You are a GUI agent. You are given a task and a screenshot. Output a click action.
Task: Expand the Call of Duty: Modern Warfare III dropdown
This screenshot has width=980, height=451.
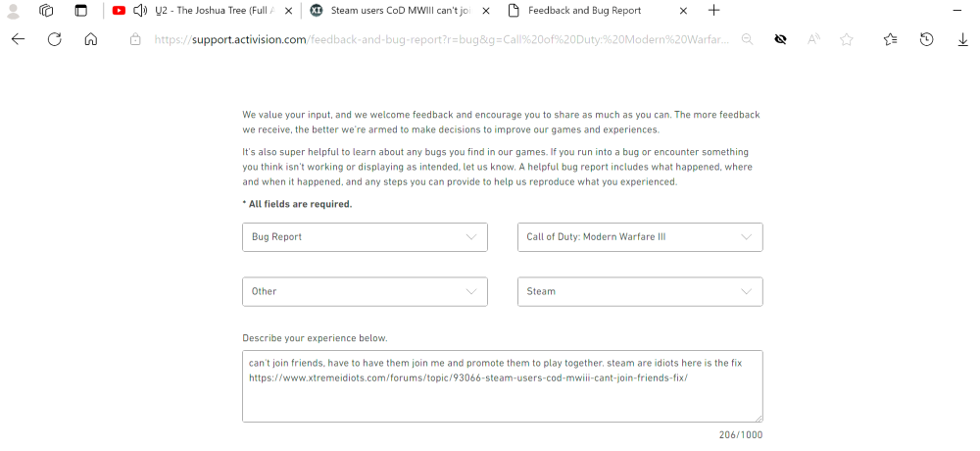pos(639,237)
